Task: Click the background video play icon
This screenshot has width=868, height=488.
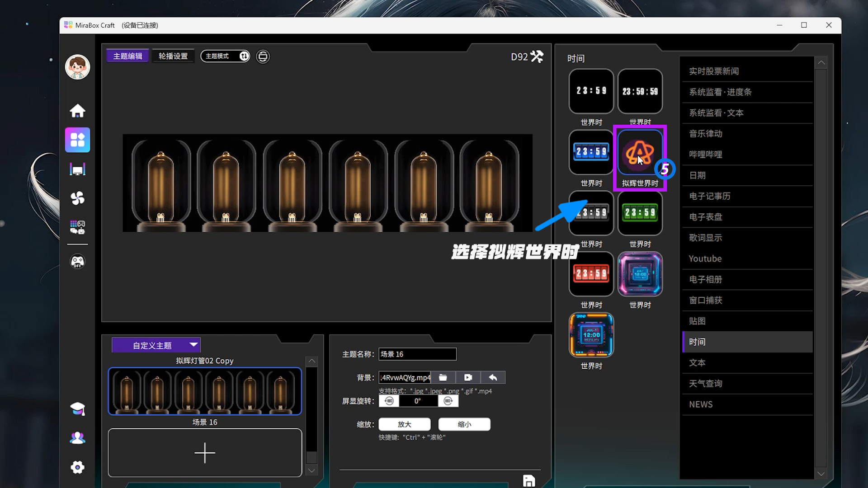Action: click(468, 377)
